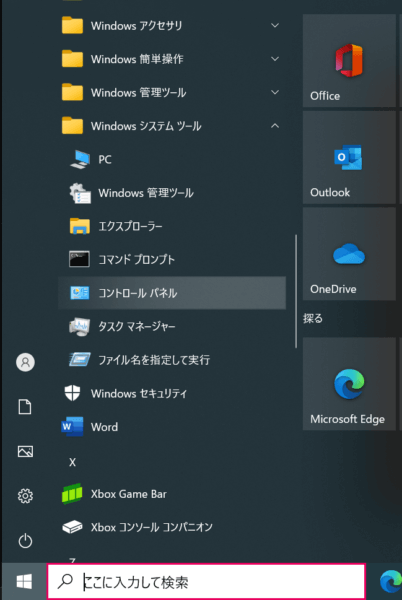Open the コマンド プロンプト icon
Image resolution: width=402 pixels, height=600 pixels.
[79, 259]
